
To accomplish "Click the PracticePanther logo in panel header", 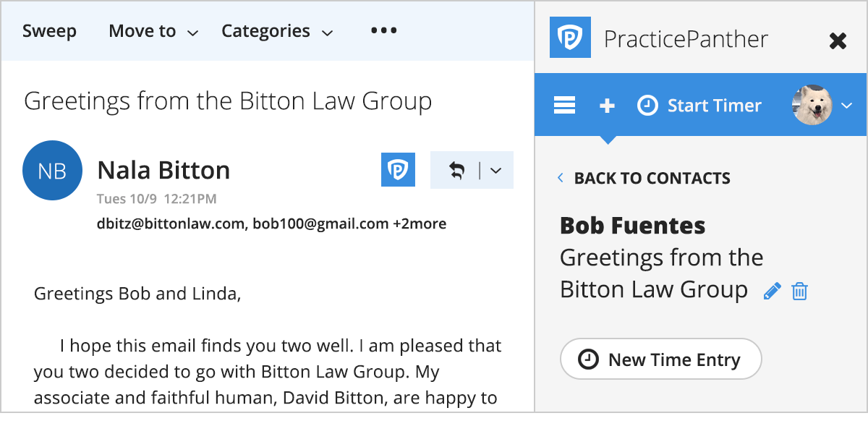I will tap(570, 38).
